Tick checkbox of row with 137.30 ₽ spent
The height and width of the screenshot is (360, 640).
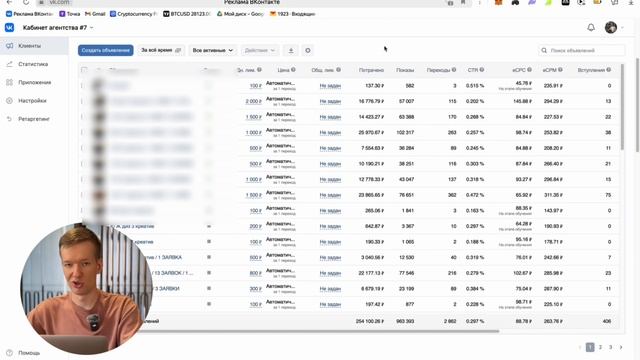point(83,86)
